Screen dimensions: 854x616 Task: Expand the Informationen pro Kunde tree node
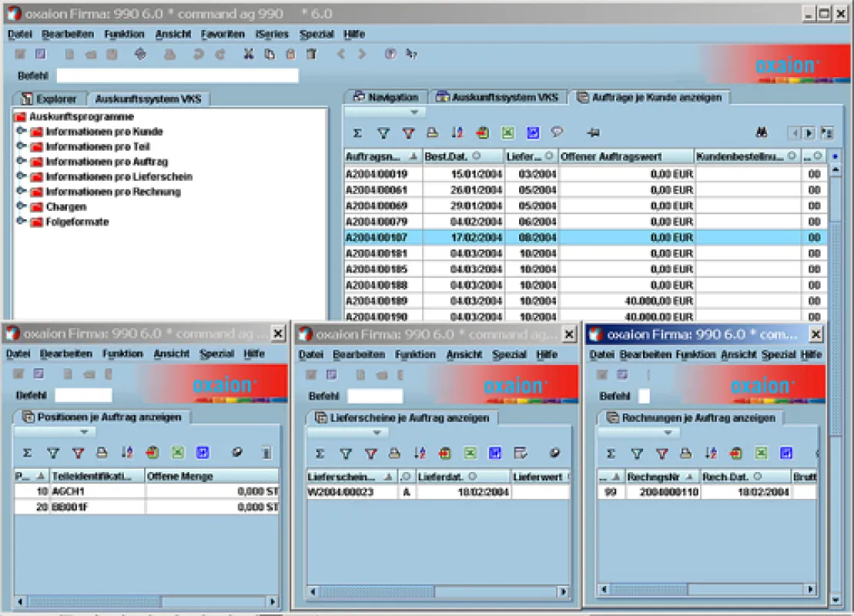tap(22, 131)
